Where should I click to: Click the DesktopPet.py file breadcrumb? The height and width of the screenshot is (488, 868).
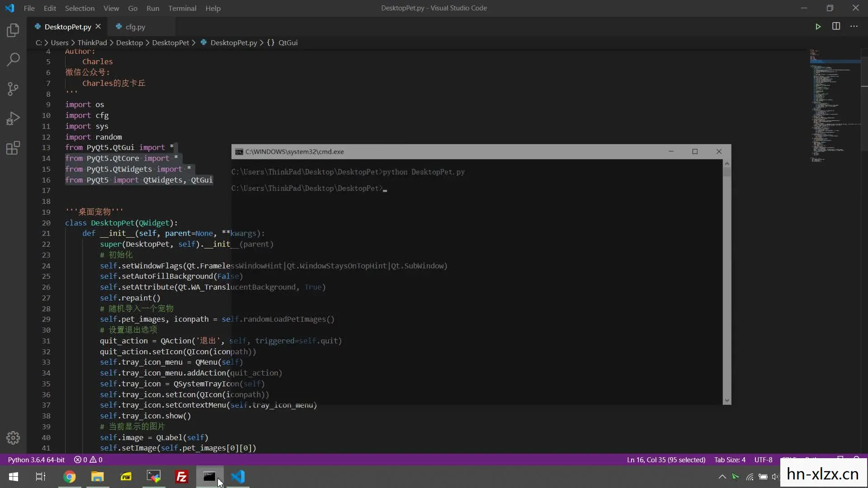click(233, 42)
